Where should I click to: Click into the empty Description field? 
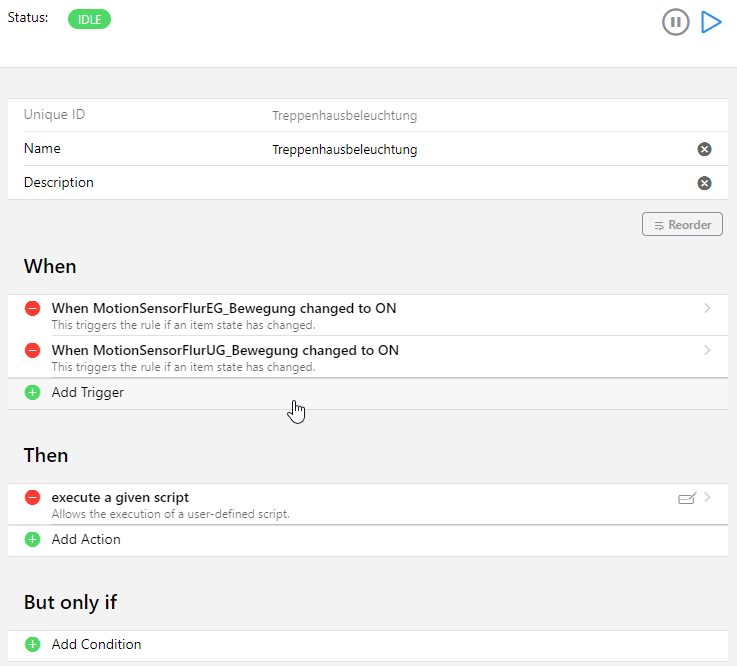479,183
